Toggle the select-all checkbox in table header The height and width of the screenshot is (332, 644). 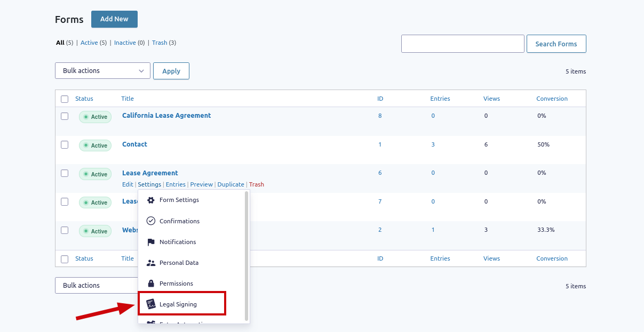65,99
